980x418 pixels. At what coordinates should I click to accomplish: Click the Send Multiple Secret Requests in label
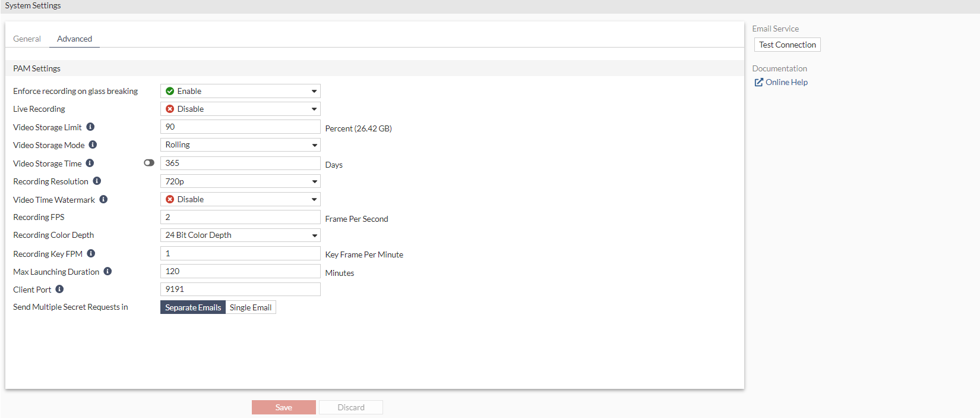(71, 307)
